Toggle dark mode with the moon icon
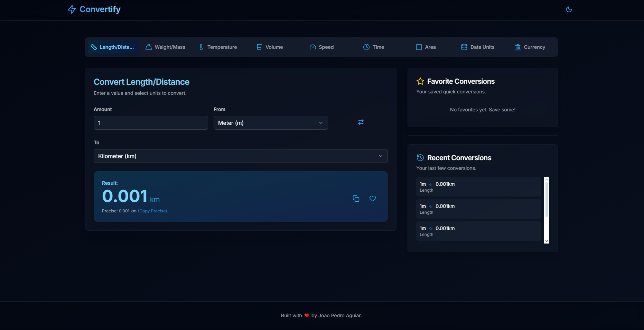The height and width of the screenshot is (330, 644). (x=569, y=9)
